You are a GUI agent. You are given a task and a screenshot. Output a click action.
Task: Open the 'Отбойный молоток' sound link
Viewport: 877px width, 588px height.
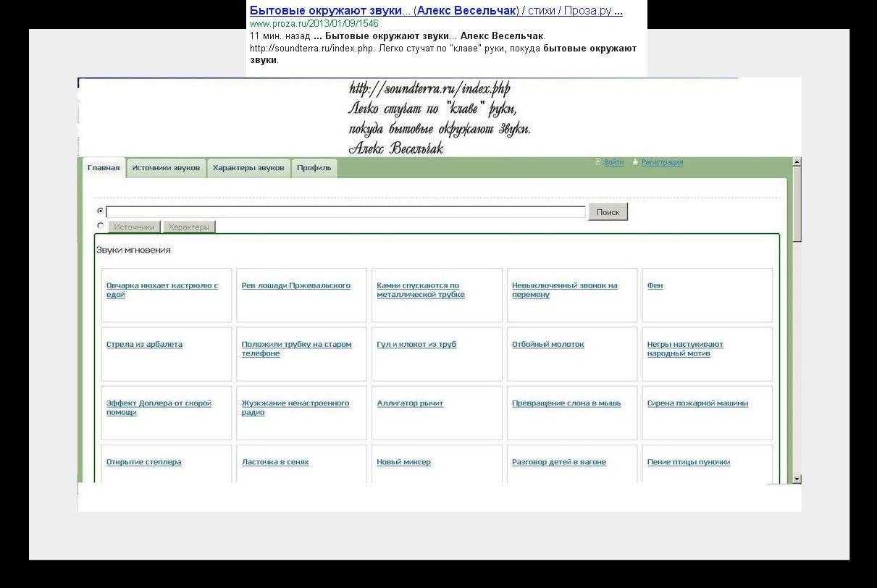(x=547, y=345)
